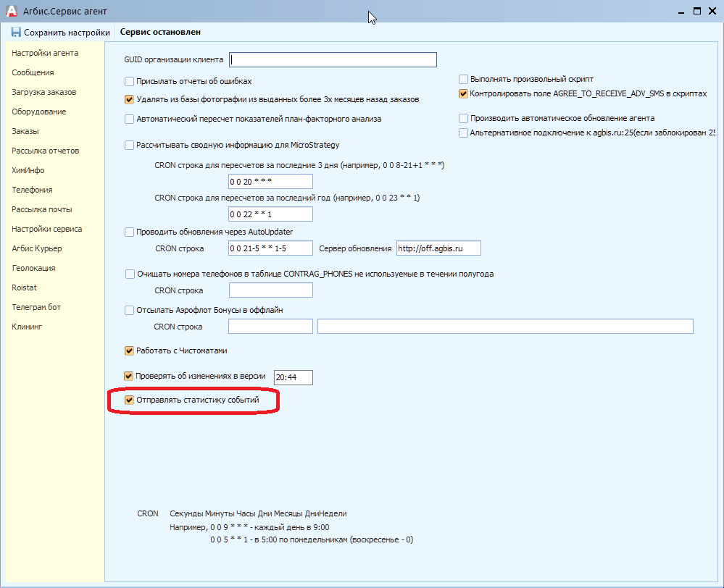Click empty CRON field for CONTRAG_PHONES cleanup

[x=271, y=290]
